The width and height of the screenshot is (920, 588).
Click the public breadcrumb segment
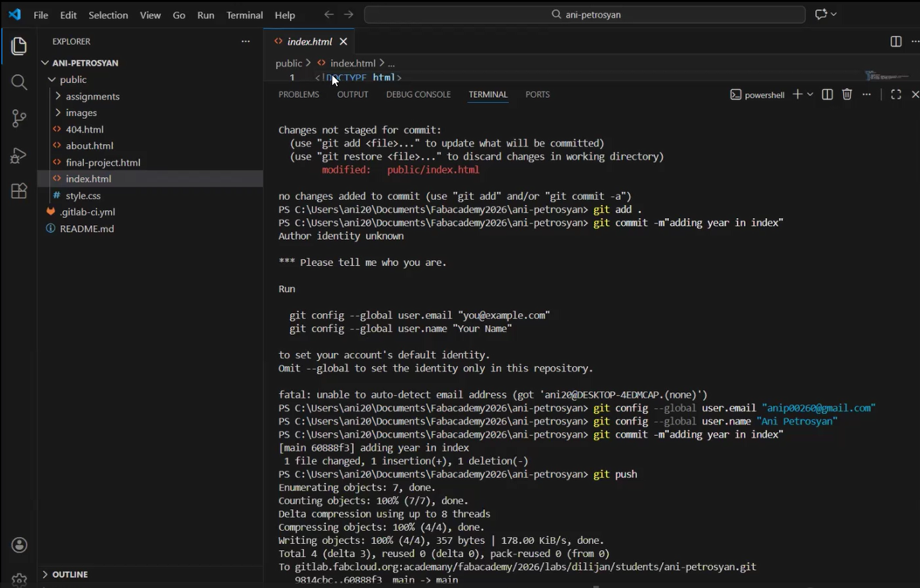click(x=289, y=63)
